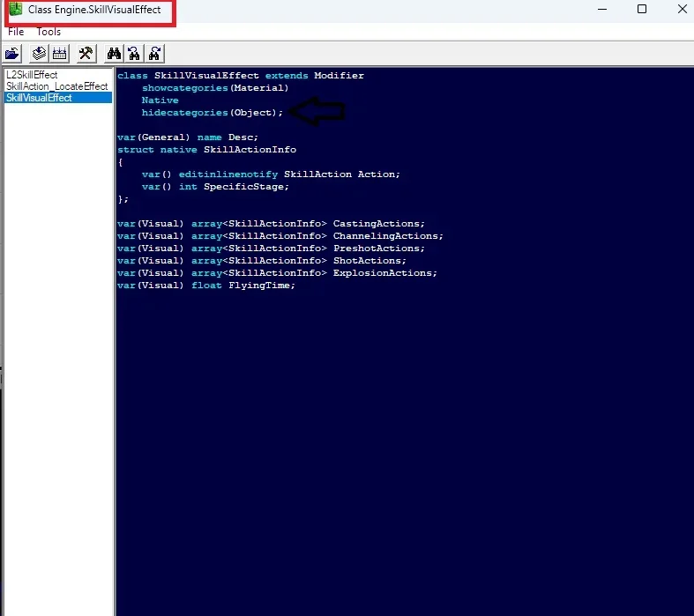Click 'ExplosionActions' variable in the code
The width and height of the screenshot is (694, 616).
tap(383, 273)
